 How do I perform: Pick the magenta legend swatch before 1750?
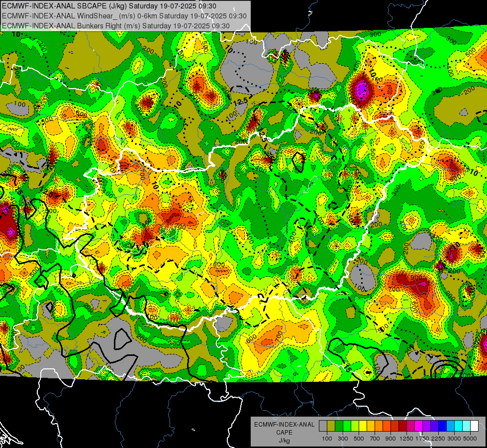tap(419, 426)
